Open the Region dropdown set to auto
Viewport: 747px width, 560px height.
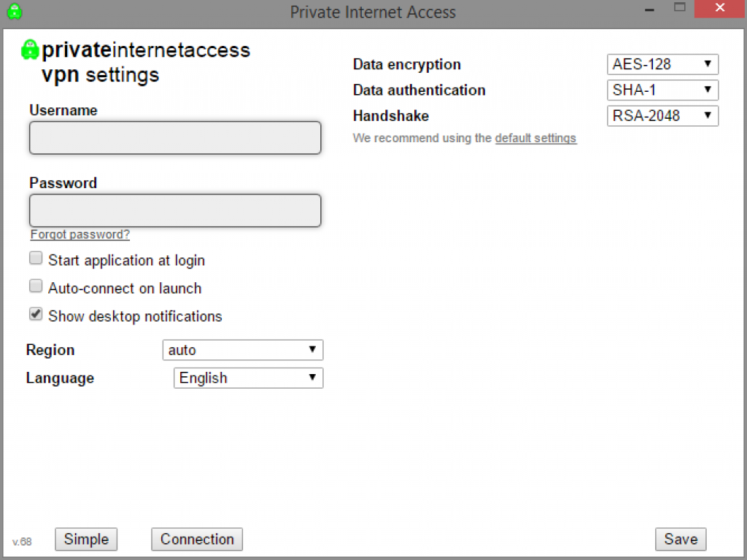pos(242,350)
